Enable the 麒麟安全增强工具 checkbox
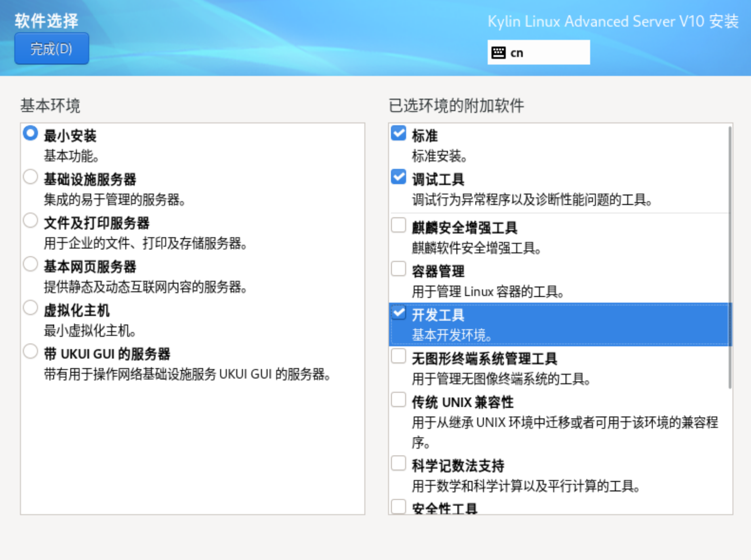 point(398,225)
